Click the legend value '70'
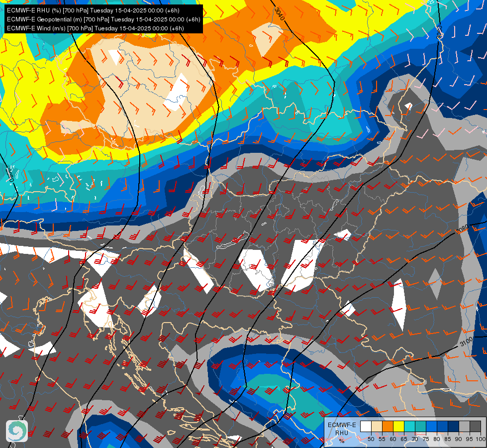487x448 pixels. click(415, 439)
